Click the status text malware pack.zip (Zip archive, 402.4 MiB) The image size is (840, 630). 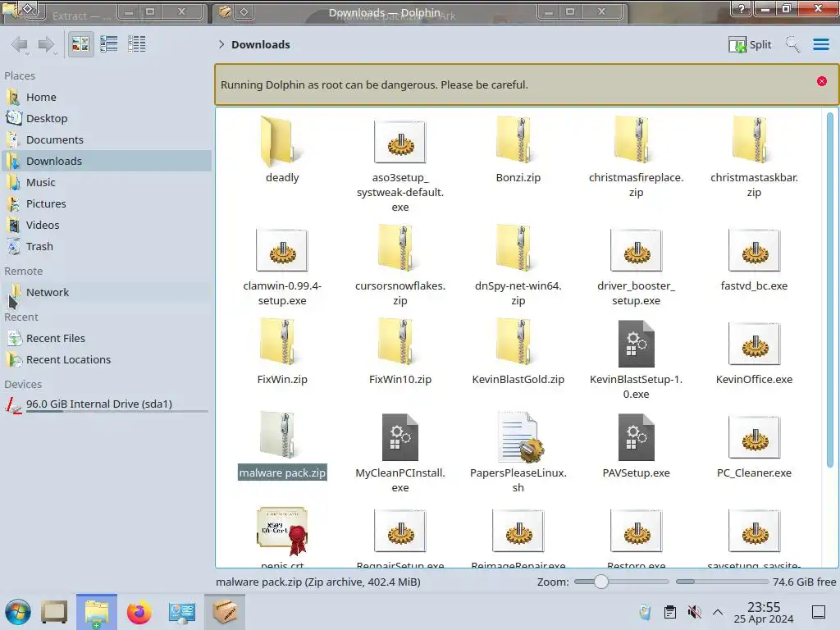(x=318, y=582)
